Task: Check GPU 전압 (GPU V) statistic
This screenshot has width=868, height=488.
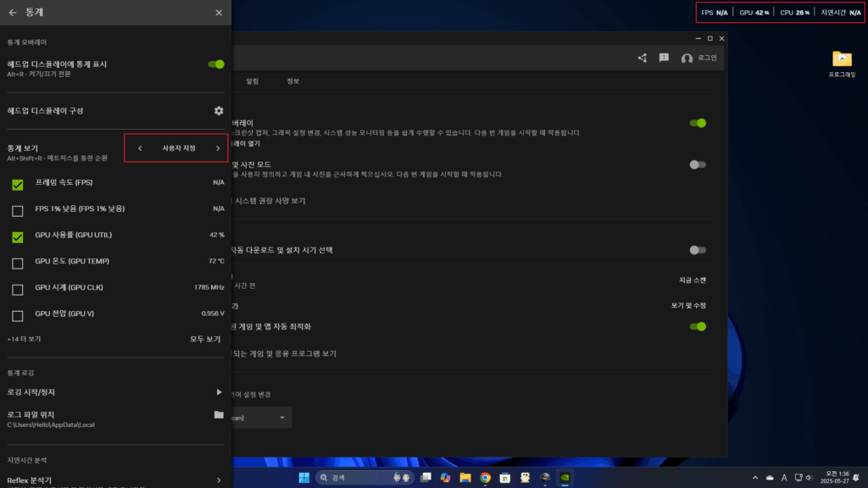Action: pyautogui.click(x=18, y=316)
